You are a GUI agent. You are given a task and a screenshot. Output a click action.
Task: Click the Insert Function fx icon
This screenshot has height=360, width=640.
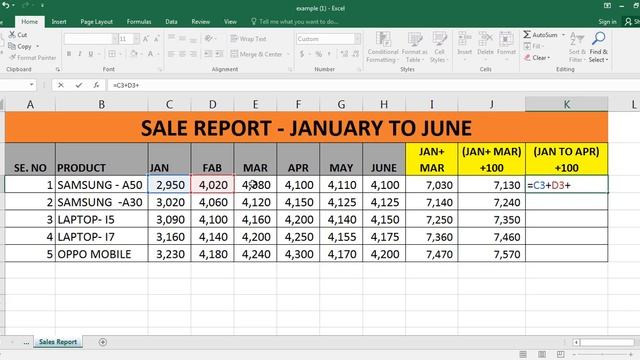pyautogui.click(x=96, y=85)
